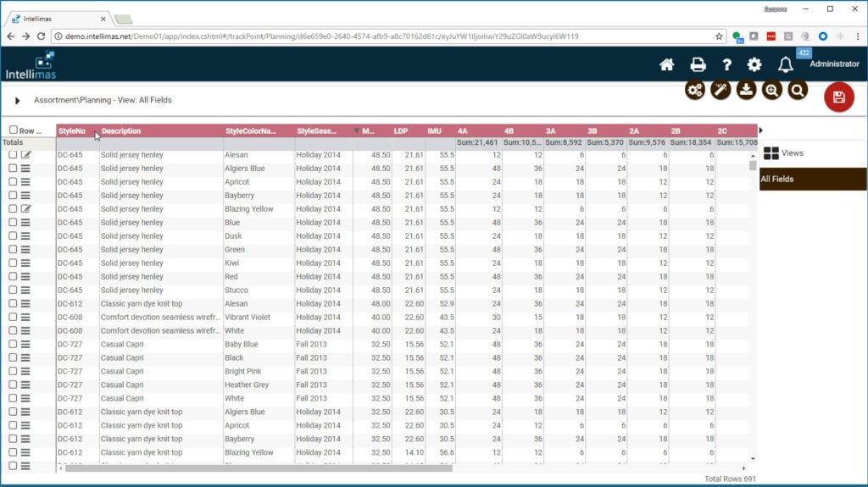Open the settings gear in header
This screenshot has height=487, width=868.
tap(754, 64)
